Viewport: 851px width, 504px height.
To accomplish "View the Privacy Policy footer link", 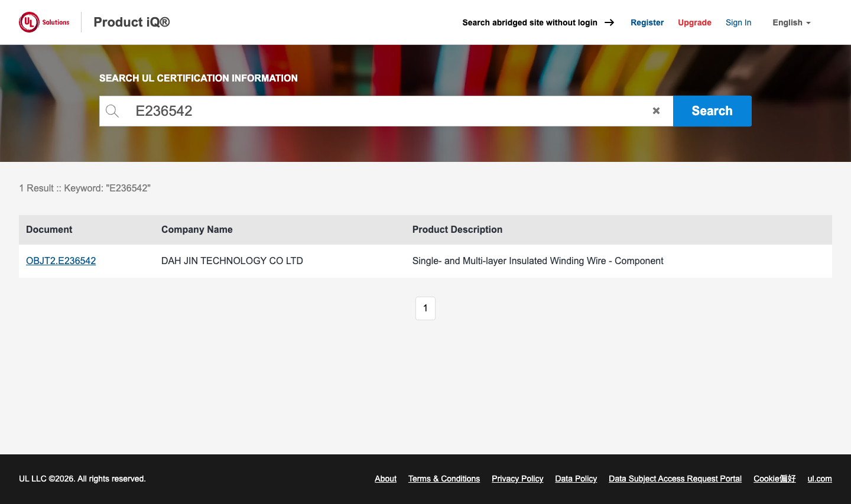I will pyautogui.click(x=517, y=479).
